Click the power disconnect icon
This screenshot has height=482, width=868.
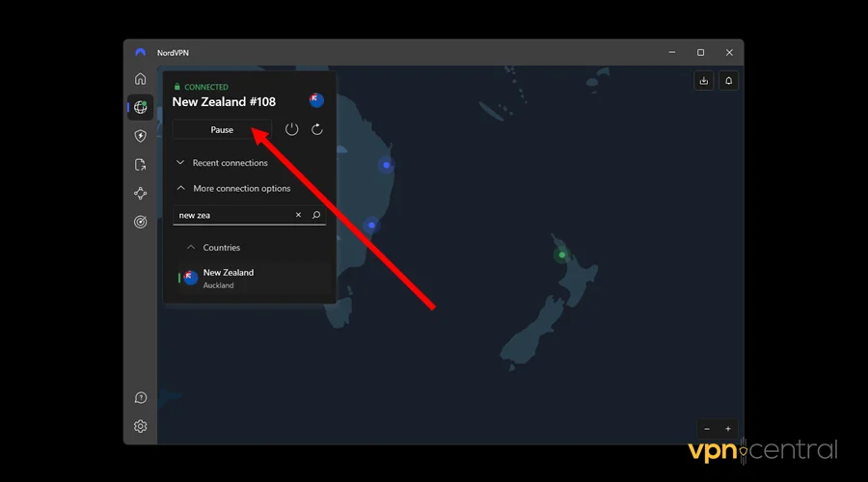291,129
